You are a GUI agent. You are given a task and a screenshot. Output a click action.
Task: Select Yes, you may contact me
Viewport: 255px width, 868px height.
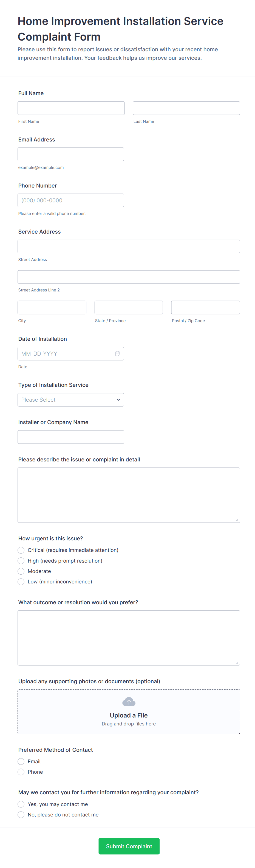click(x=21, y=804)
